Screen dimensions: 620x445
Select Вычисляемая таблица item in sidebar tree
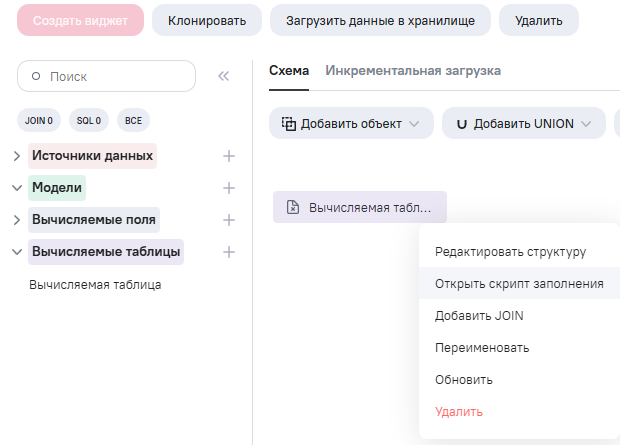pyautogui.click(x=95, y=285)
